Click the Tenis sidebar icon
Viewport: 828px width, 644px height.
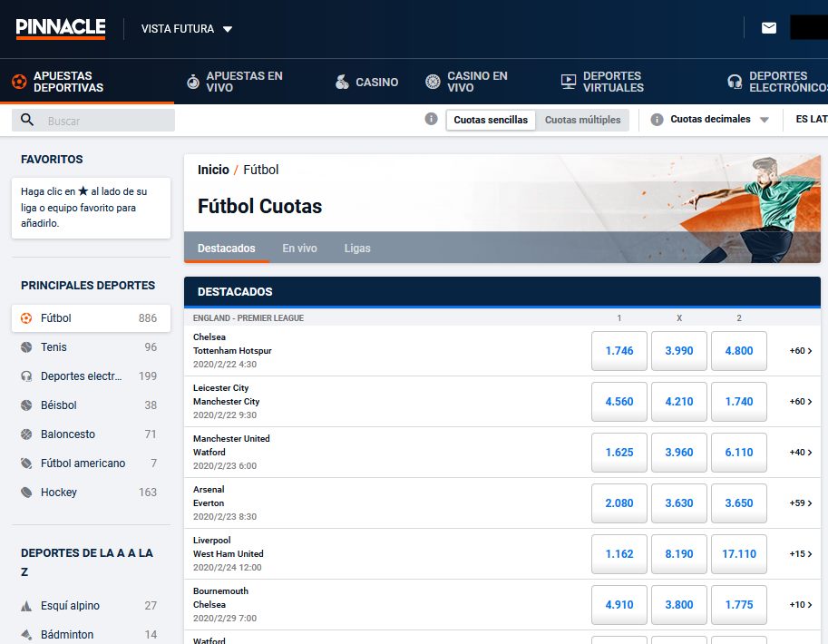26,347
